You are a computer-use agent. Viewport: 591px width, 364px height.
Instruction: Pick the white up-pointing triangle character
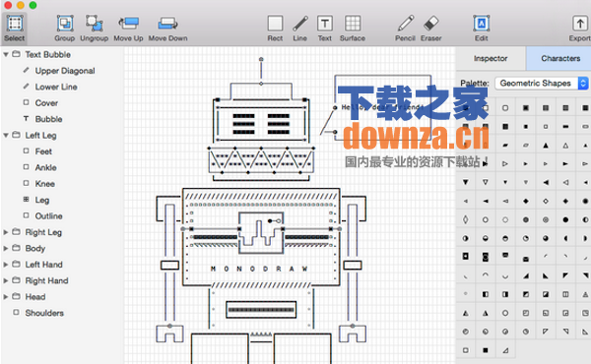tap(565, 146)
